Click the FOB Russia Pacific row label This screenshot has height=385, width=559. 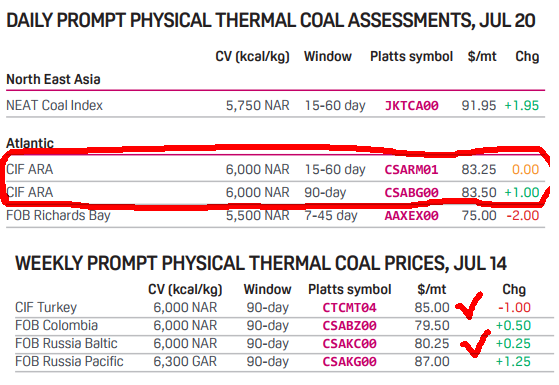click(x=69, y=361)
